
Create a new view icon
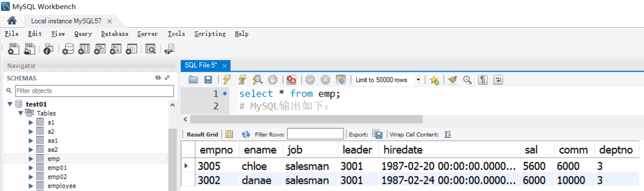click(x=100, y=49)
